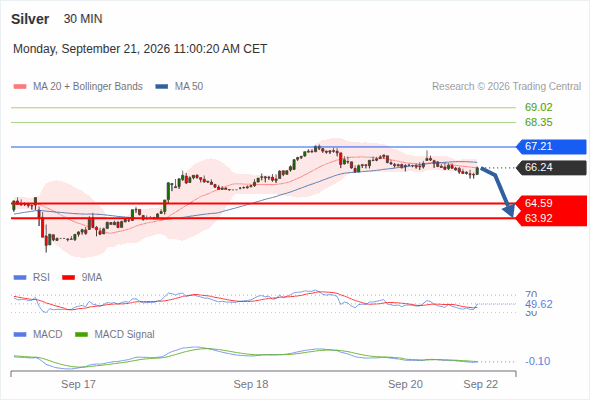This screenshot has width=590, height=400.
Task: Click the MA 20 + Bollinger Bands legend swatch
Action: (20, 87)
